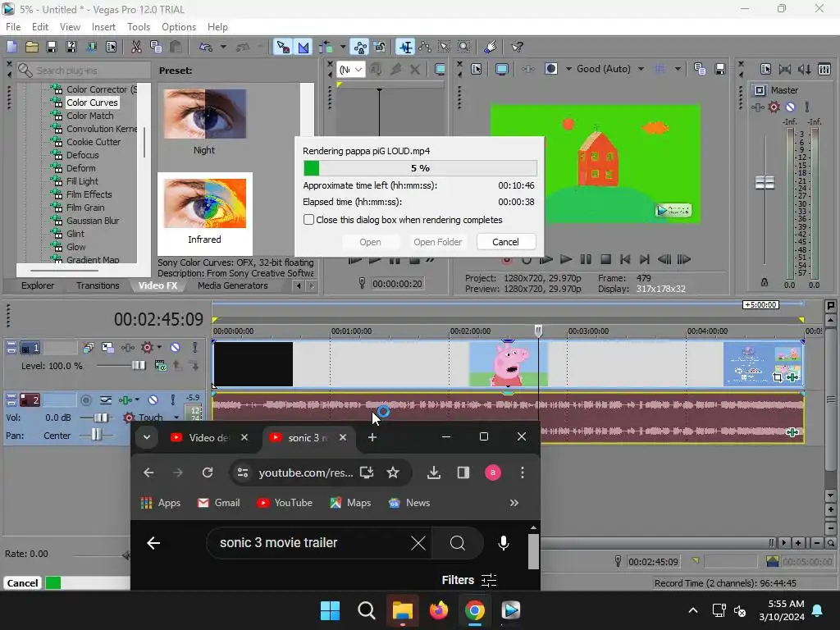Image resolution: width=840 pixels, height=630 pixels.
Task: Open YouTube search Filters button
Action: point(469,580)
